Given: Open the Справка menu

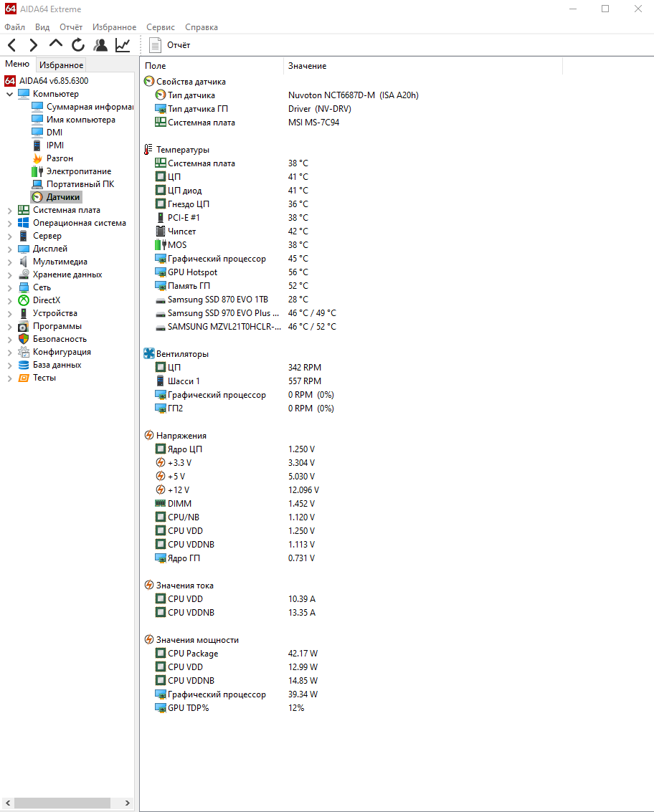Looking at the screenshot, I should point(202,27).
